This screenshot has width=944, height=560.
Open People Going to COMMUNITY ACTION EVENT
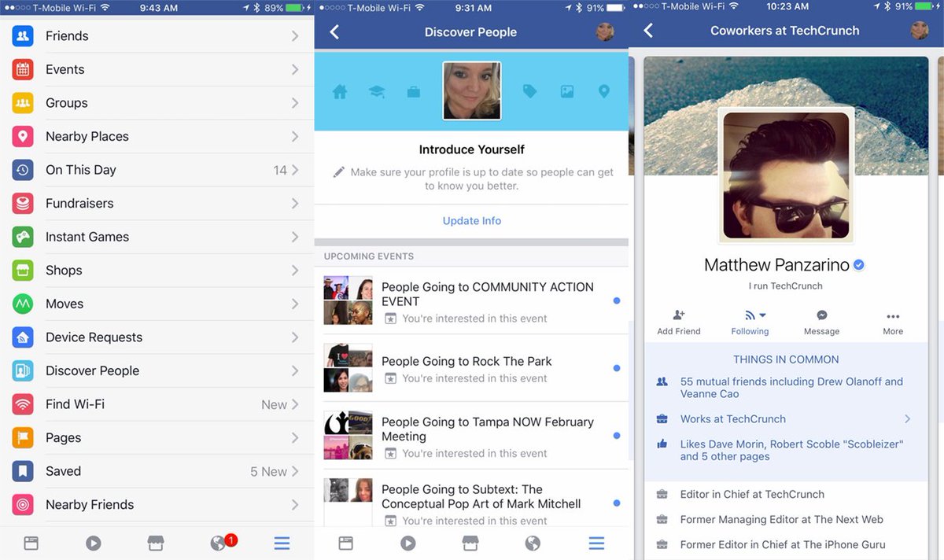[x=471, y=301]
